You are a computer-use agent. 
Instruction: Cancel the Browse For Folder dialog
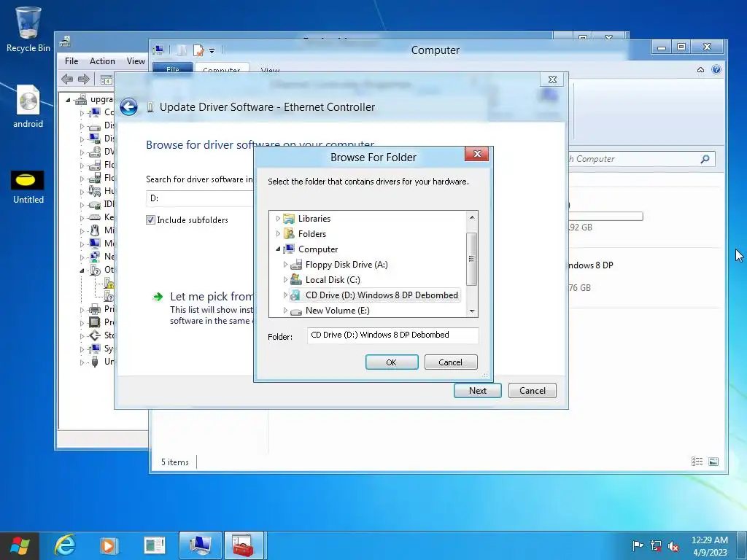point(450,362)
